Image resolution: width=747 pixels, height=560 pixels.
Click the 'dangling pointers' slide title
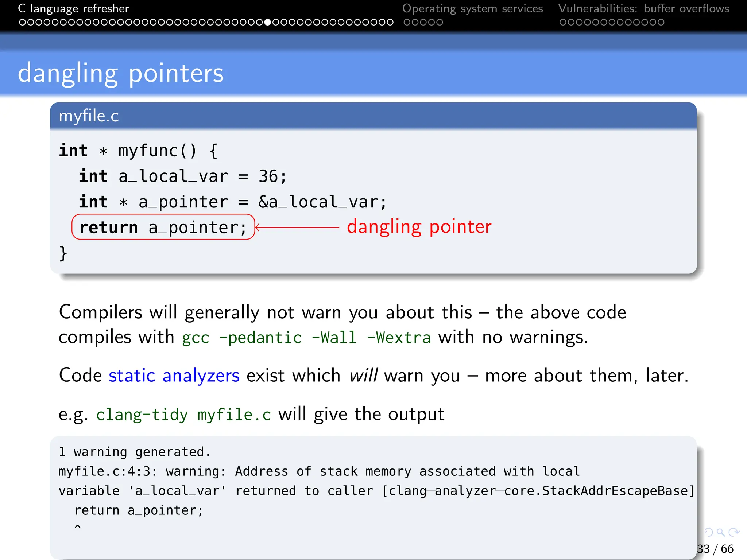pos(121,74)
